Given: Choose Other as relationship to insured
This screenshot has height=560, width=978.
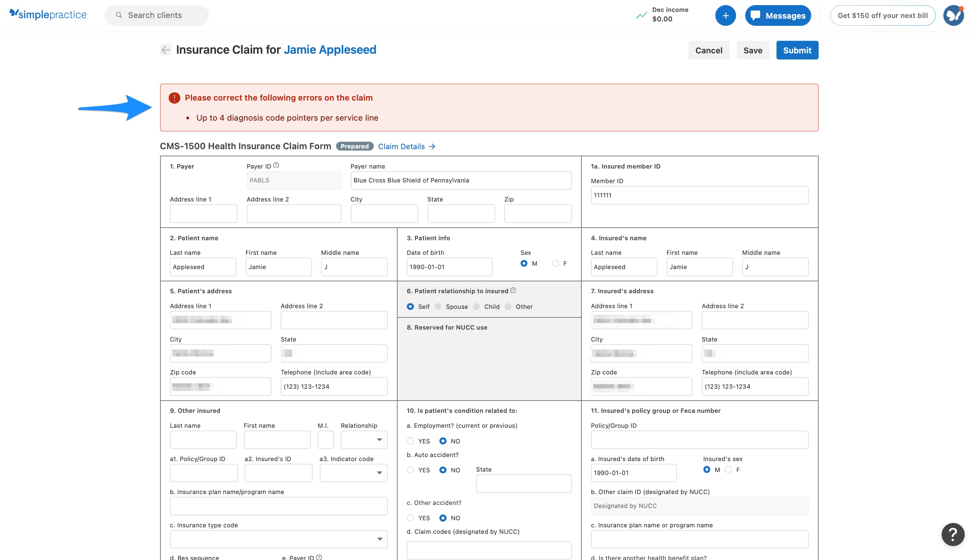Looking at the screenshot, I should click(508, 307).
